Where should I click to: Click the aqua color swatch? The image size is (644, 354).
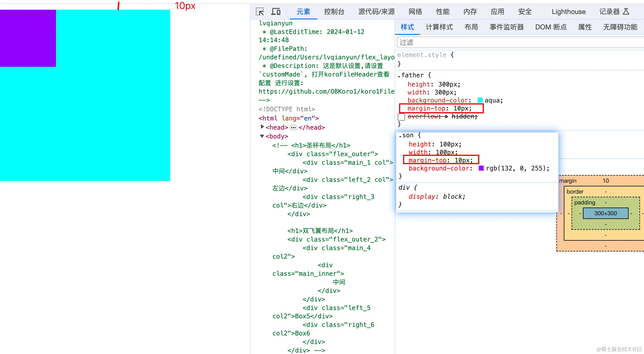(x=480, y=100)
